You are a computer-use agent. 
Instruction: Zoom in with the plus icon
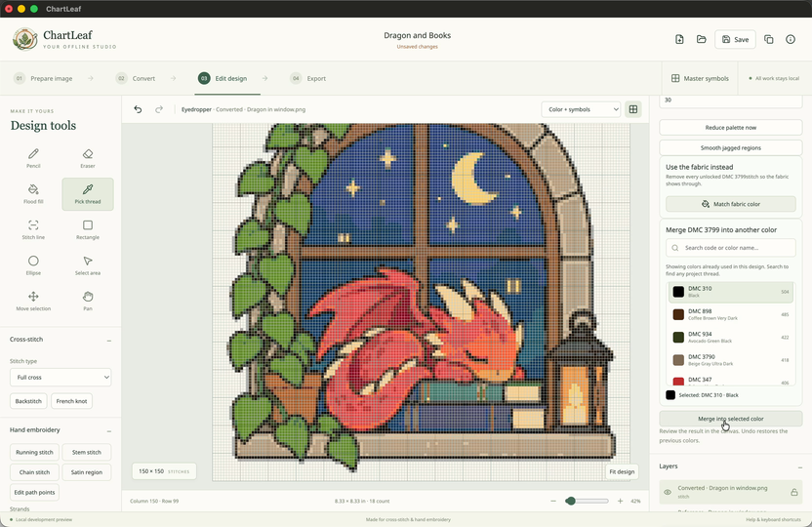point(620,501)
